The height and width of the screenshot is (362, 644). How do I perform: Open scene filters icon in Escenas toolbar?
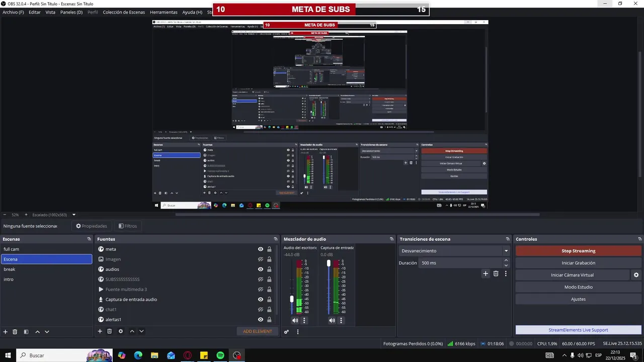pos(26,332)
